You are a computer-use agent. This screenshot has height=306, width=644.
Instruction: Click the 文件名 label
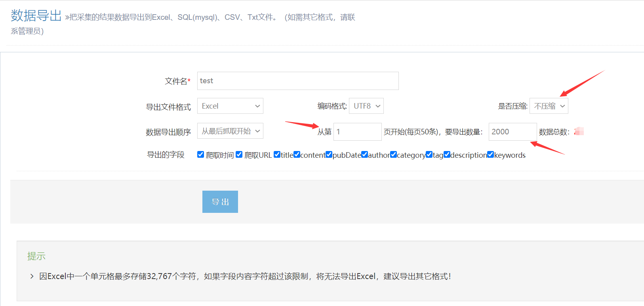[x=177, y=81]
